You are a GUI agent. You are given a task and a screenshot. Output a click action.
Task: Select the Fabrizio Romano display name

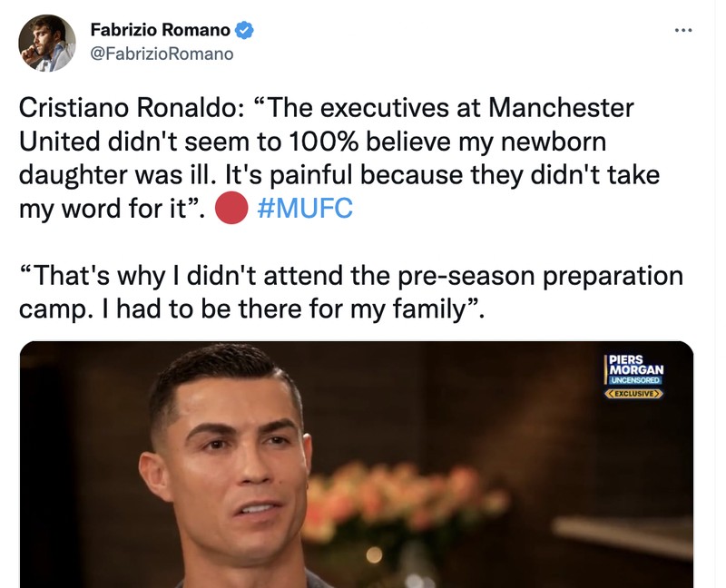pyautogui.click(x=162, y=27)
